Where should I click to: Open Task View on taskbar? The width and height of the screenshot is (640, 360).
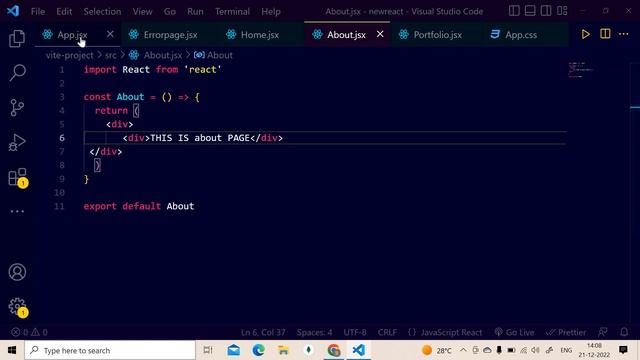tap(208, 350)
